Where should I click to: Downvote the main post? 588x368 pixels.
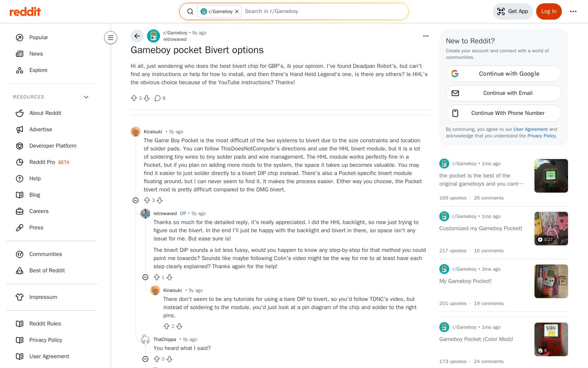point(147,98)
